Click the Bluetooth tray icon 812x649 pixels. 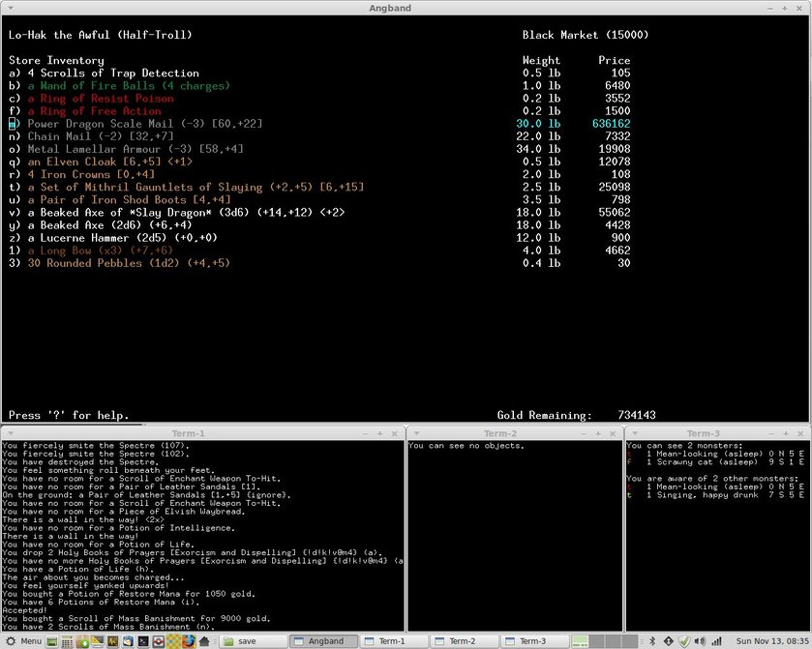click(653, 641)
